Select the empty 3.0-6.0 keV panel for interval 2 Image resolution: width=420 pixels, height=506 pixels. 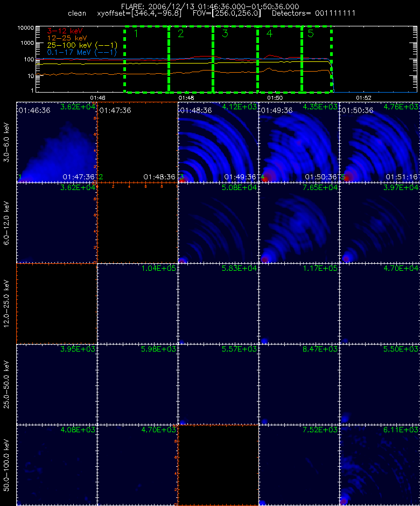137,142
